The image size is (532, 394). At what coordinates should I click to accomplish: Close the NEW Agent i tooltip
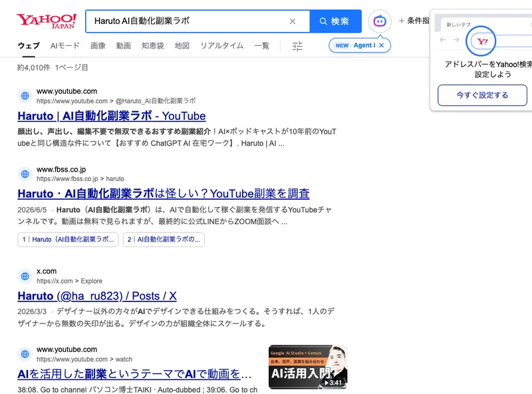[x=382, y=45]
